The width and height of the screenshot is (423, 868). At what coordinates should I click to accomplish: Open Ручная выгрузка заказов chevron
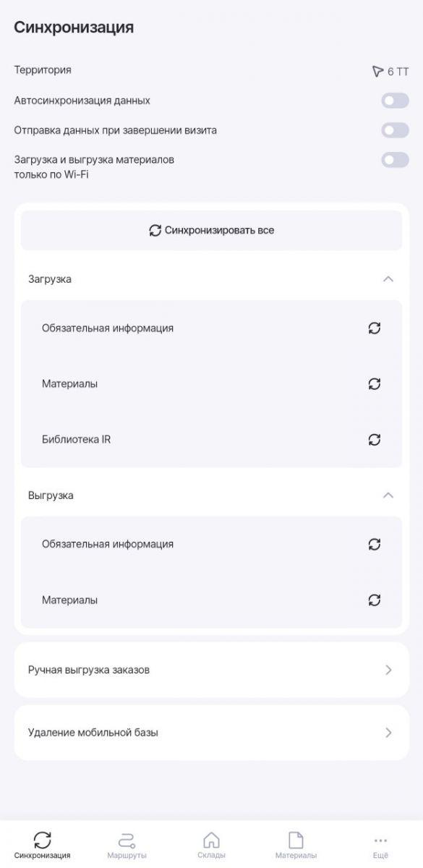[x=388, y=670]
